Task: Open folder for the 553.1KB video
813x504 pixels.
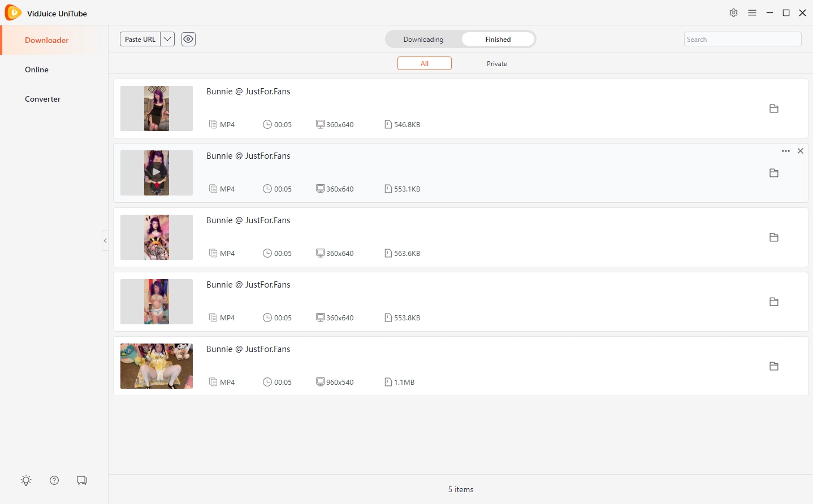Action: tap(774, 173)
